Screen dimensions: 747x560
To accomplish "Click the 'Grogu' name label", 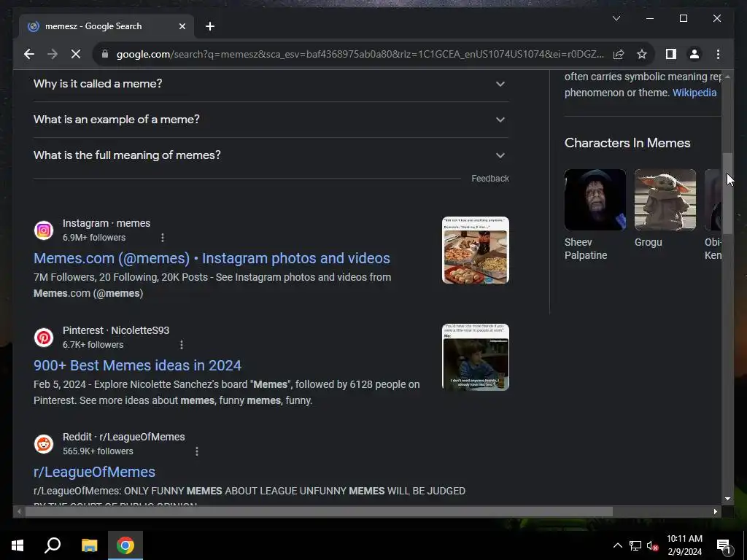I will coord(648,242).
